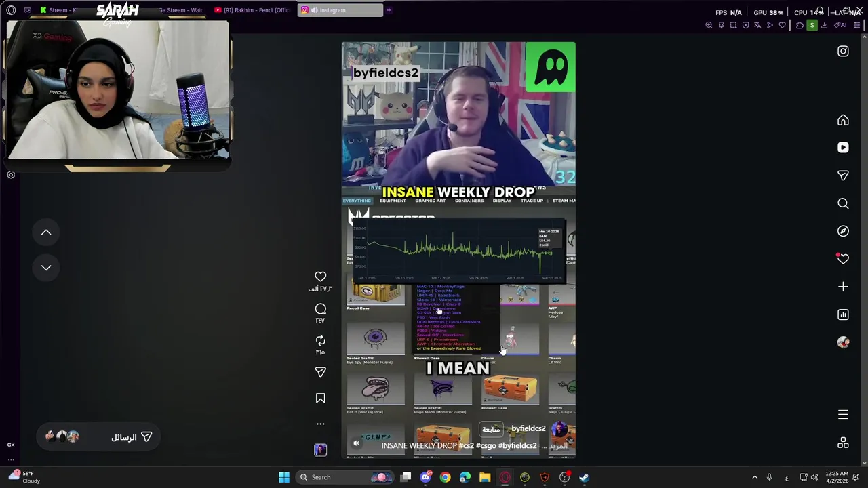Image resolution: width=868 pixels, height=488 pixels.
Task: Open Instagram logo in right sidebar
Action: click(843, 52)
